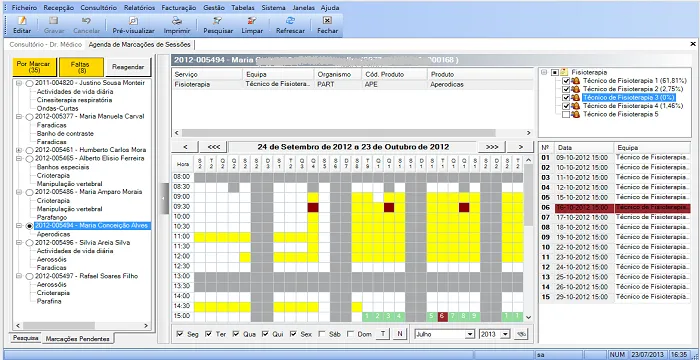The height and width of the screenshot is (360, 700).
Task: Open the Julho month dropdown
Action: (469, 334)
